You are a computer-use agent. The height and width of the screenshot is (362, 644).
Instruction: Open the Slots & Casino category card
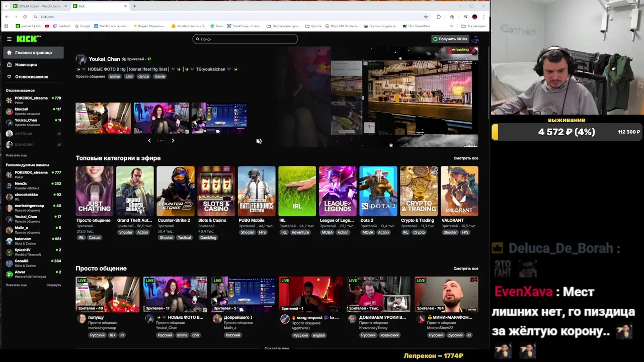click(216, 191)
